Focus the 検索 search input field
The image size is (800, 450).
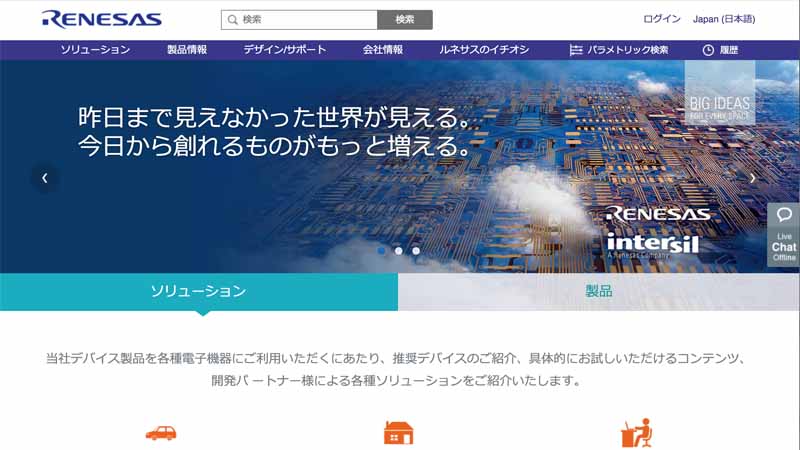(x=299, y=20)
